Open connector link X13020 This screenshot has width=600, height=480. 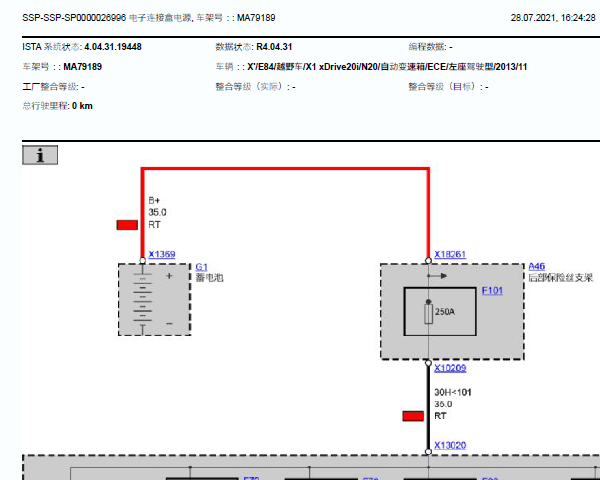[x=450, y=446]
